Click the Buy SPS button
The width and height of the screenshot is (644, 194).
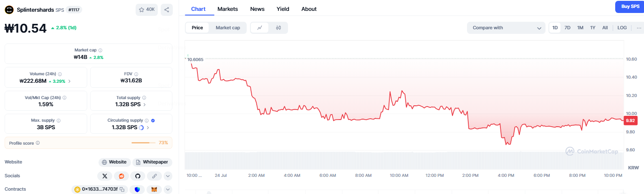point(630,7)
